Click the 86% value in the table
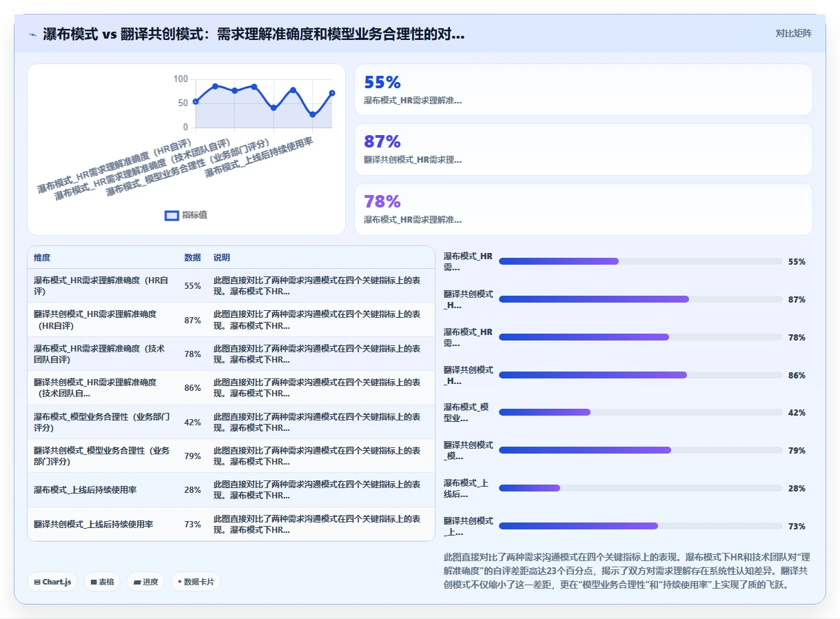The width and height of the screenshot is (840, 619). pyautogui.click(x=192, y=388)
